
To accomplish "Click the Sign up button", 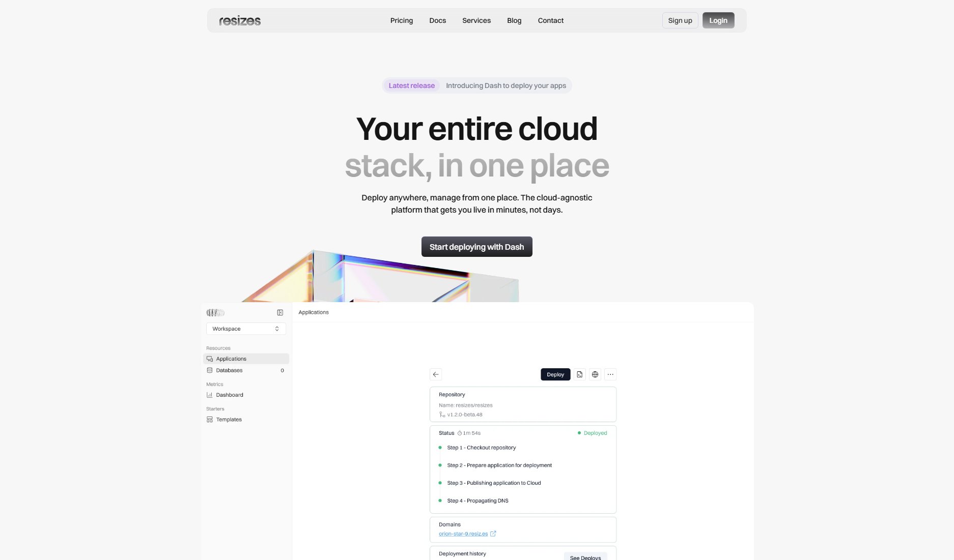I will (680, 20).
